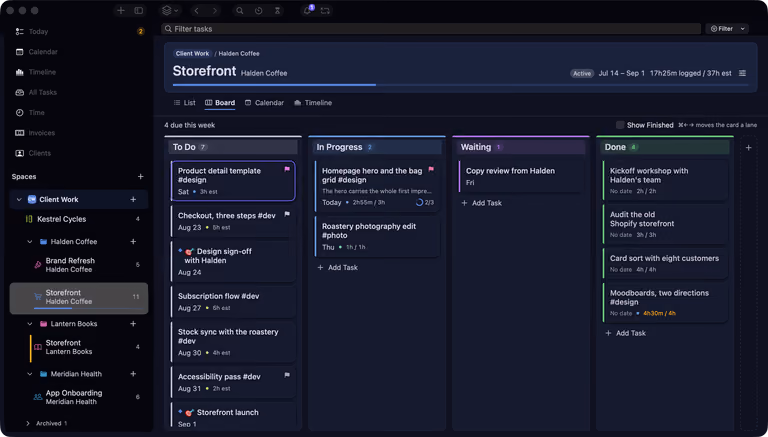This screenshot has width=768, height=437.
Task: Click the plus icon in the top toolbar
Action: (120, 11)
